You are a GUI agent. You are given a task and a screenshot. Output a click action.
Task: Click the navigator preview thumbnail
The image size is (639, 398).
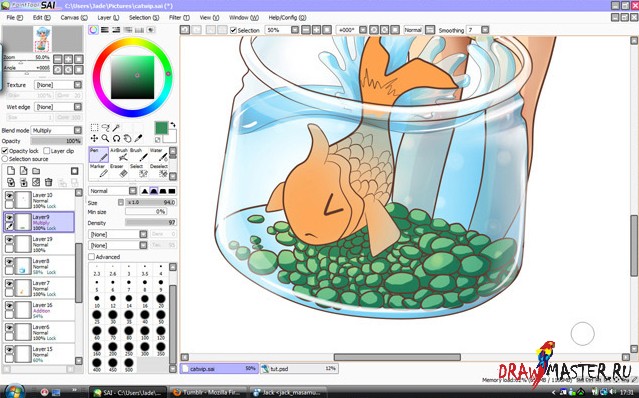(43, 39)
